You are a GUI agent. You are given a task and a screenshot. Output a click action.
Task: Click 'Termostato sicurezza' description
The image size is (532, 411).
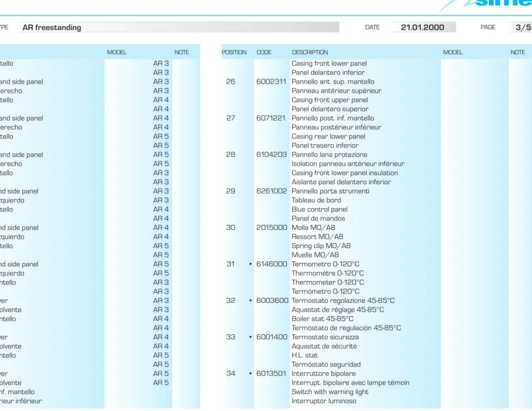(325, 337)
